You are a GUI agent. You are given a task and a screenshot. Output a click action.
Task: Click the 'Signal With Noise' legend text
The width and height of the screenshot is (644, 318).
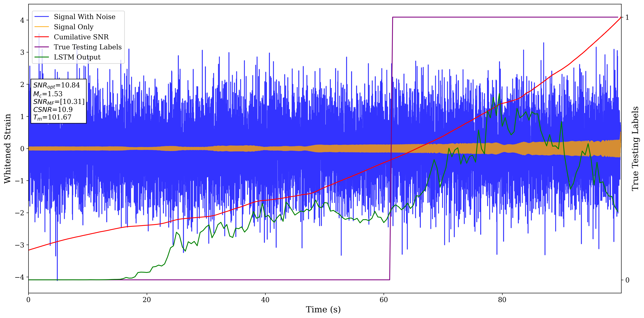point(84,17)
